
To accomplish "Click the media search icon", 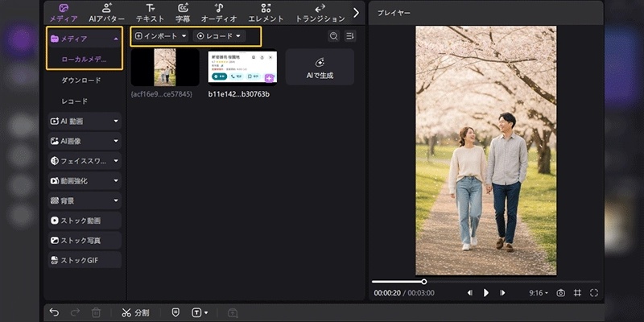I will tap(334, 36).
